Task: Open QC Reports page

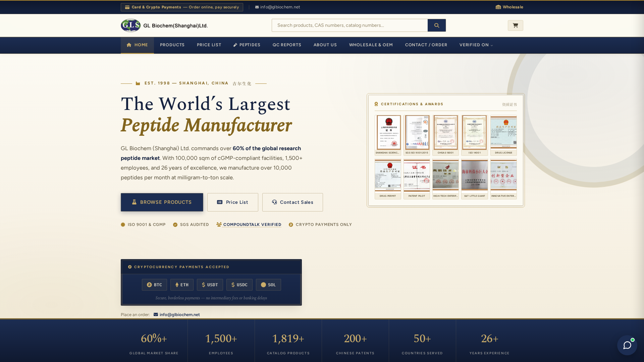Action: coord(287,45)
